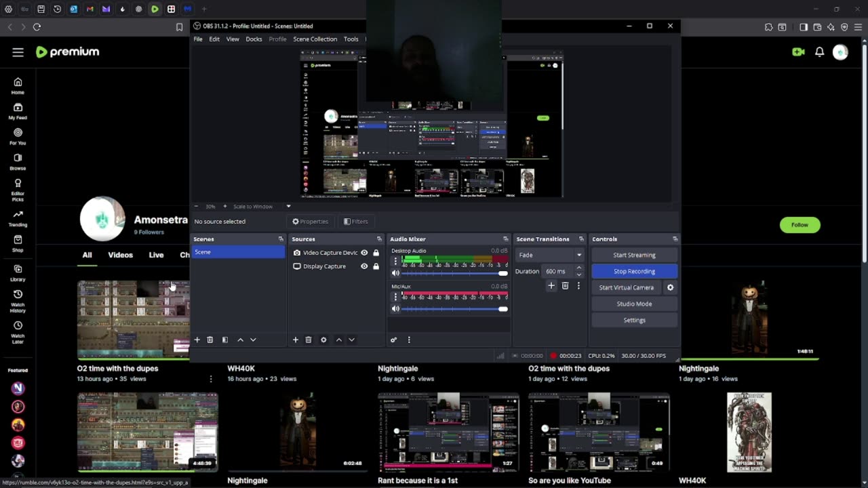Open the OBS Scene Collection menu
868x488 pixels.
click(x=315, y=39)
